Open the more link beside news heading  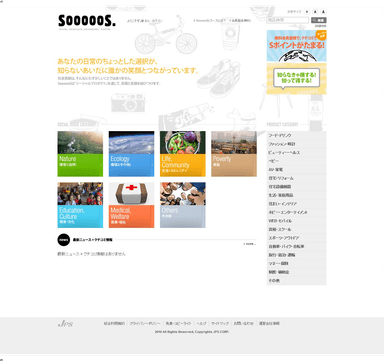(x=250, y=244)
